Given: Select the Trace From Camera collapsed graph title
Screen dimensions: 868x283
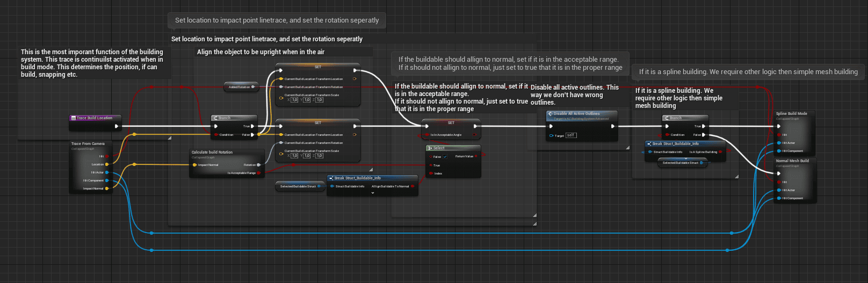Looking at the screenshot, I should (88, 144).
